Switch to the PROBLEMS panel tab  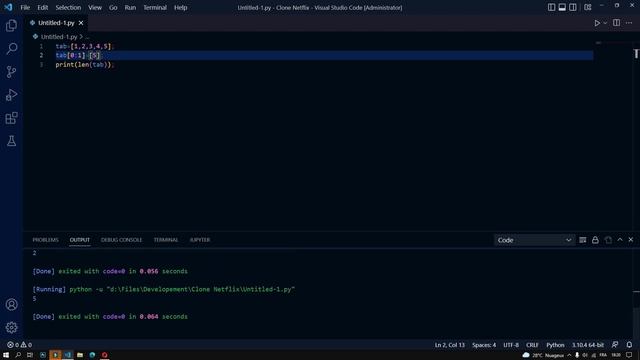click(45, 240)
